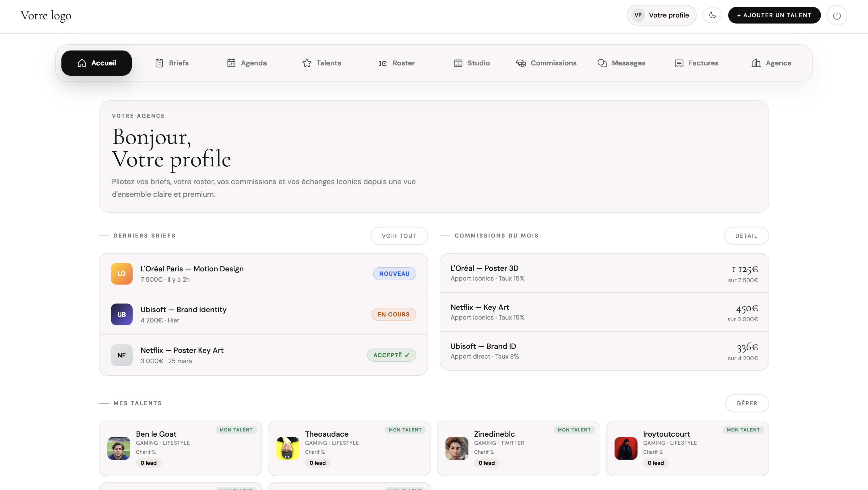The width and height of the screenshot is (868, 490).
Task: Click the EN COURS status badge on Ubisoft
Action: 393,314
